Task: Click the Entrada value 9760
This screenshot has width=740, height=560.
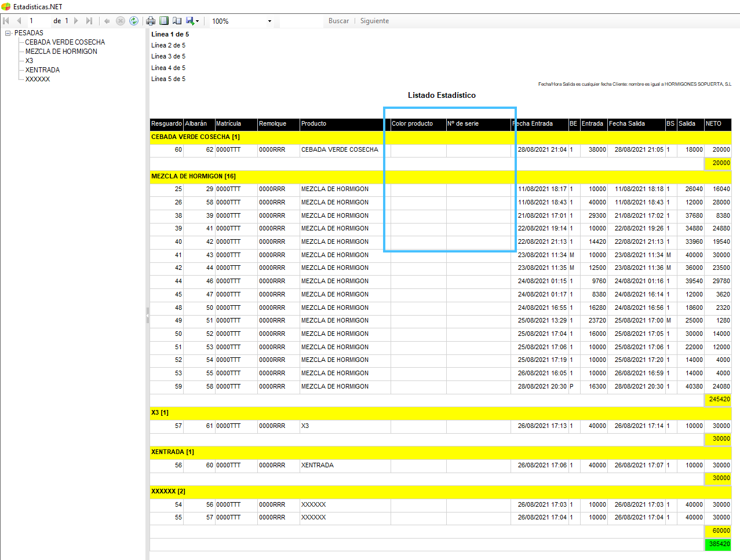Action: pyautogui.click(x=599, y=281)
